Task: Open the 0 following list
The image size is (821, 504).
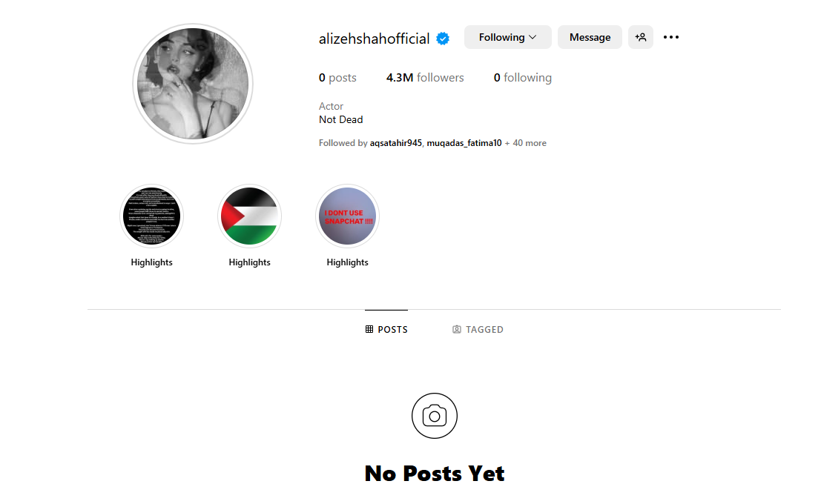Action: click(523, 78)
